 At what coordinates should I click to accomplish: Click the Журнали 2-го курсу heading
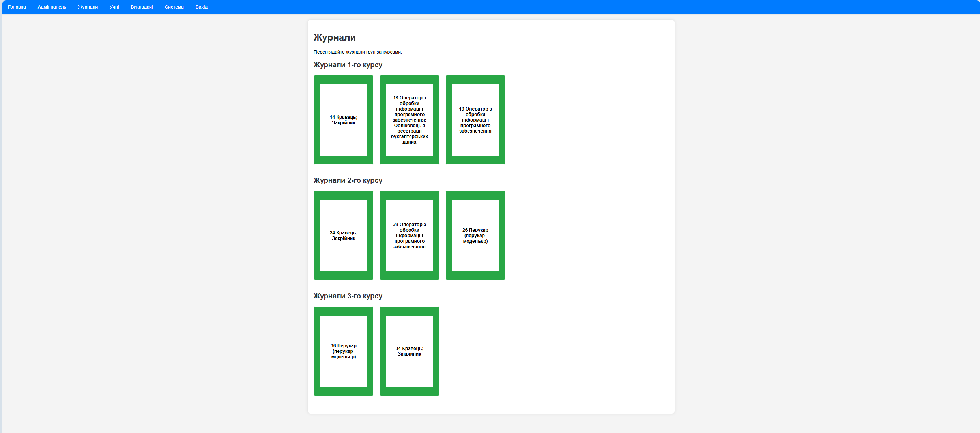[x=348, y=180]
